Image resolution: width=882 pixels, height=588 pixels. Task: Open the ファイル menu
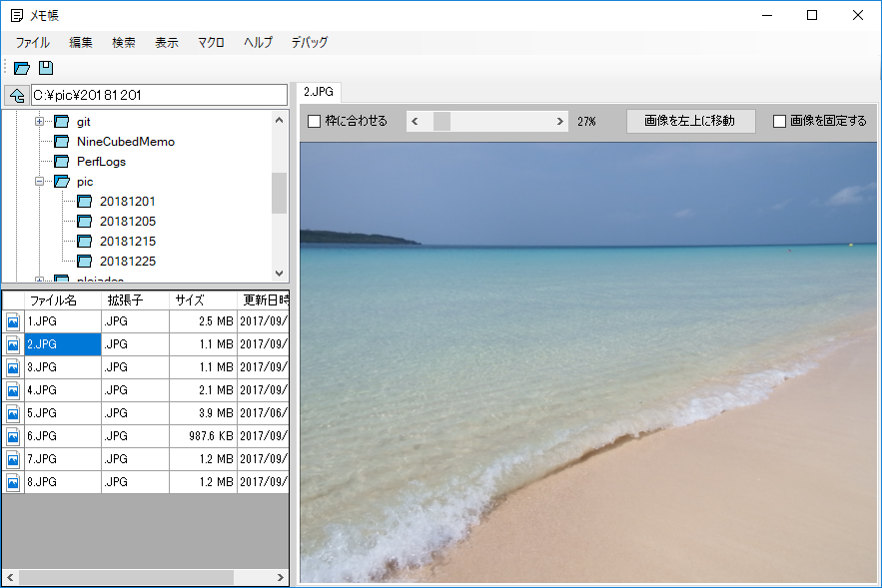pyautogui.click(x=33, y=42)
